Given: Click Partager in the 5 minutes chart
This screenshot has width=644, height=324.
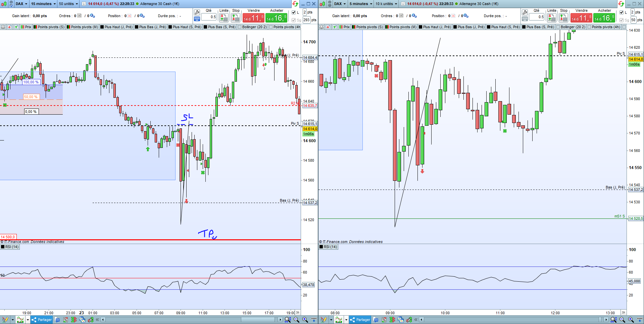Looking at the screenshot, I should 360,320.
